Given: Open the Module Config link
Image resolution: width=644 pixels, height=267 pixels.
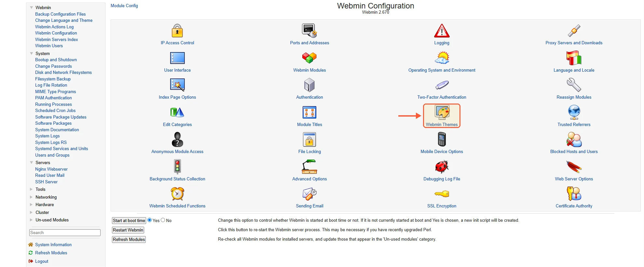Looking at the screenshot, I should coord(124,6).
